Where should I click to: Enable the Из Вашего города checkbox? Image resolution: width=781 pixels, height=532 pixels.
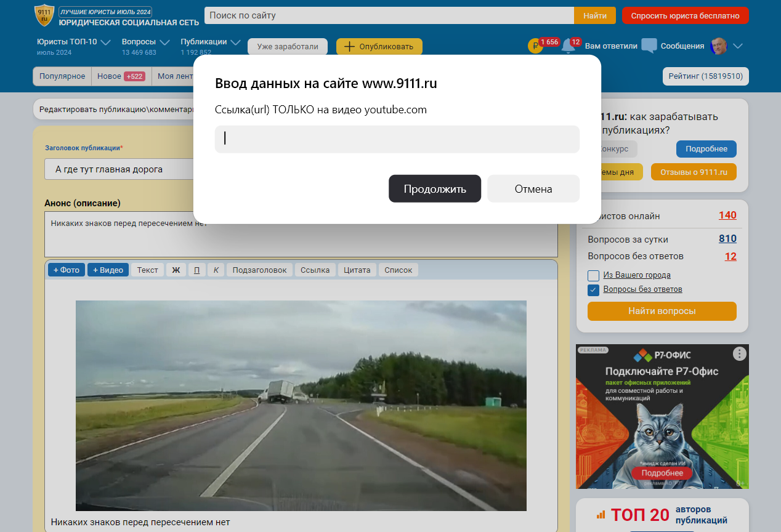594,275
